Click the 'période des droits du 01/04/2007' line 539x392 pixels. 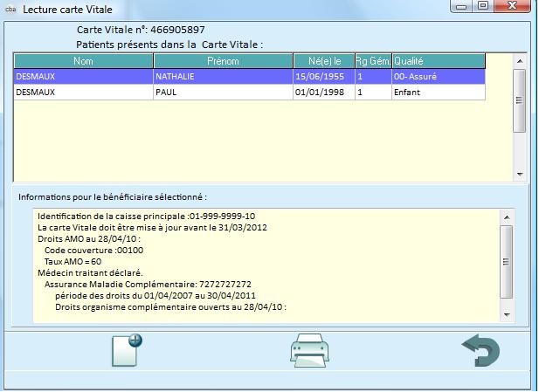tap(155, 295)
